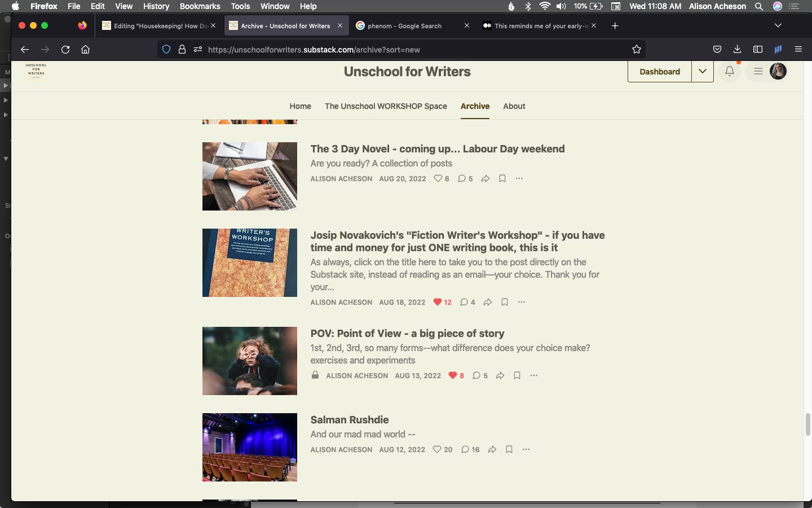Image resolution: width=812 pixels, height=508 pixels.
Task: Open macOS Spotlight search
Action: (x=759, y=6)
